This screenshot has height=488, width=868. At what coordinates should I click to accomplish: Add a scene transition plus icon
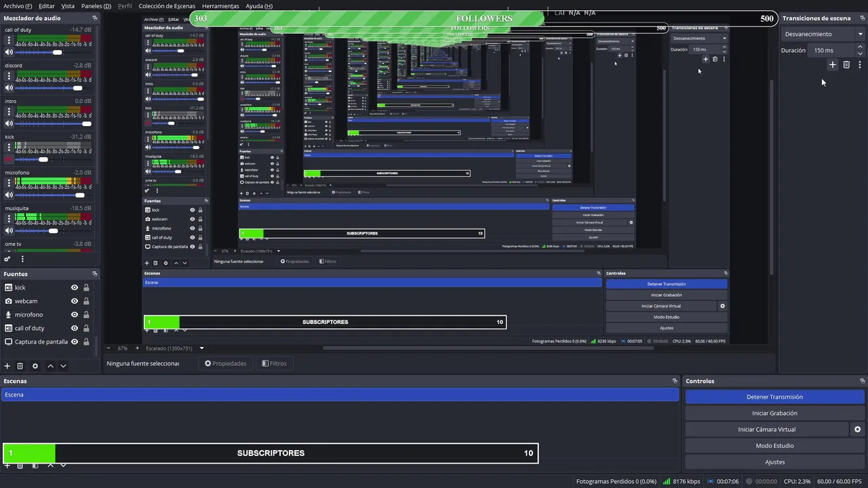pos(833,64)
